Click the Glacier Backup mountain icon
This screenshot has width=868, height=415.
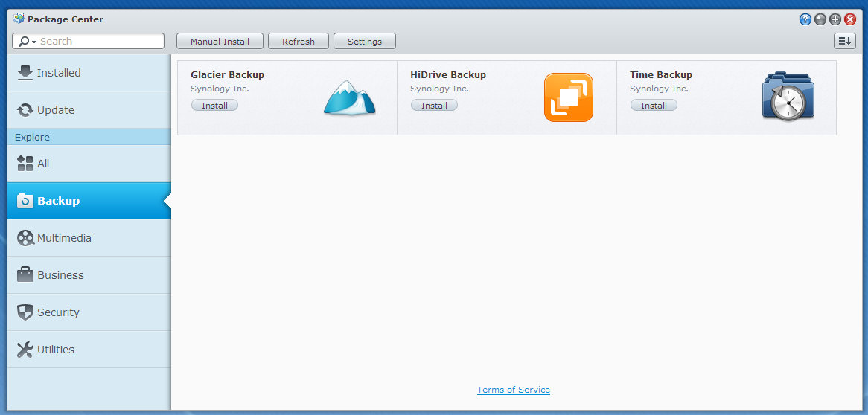(x=349, y=97)
